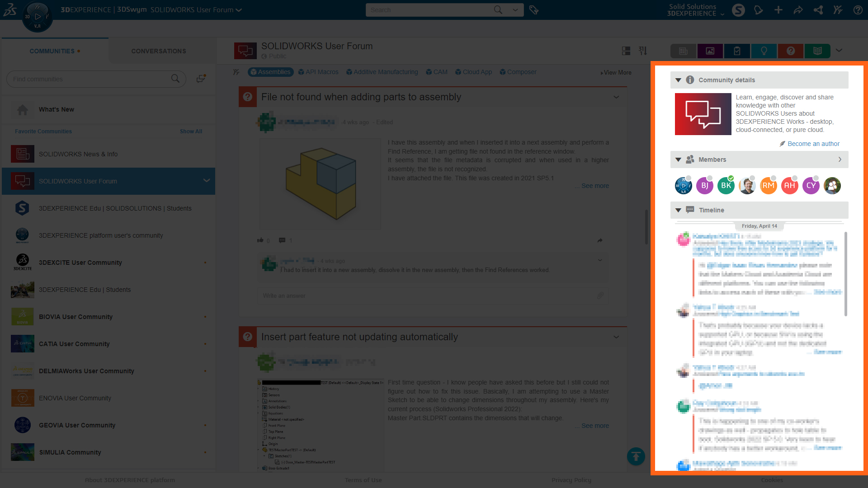Collapse the Timeline section

(678, 210)
